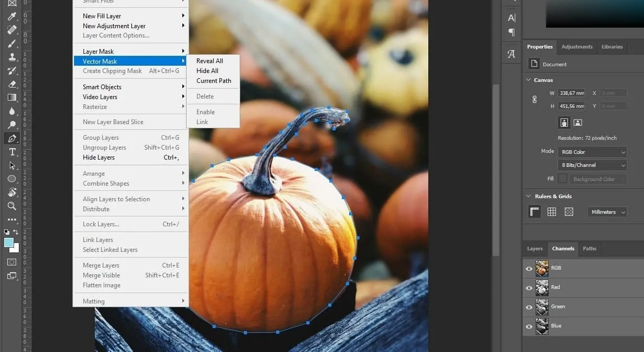Select the Pen tool in the toolbar
644x352 pixels.
point(11,138)
